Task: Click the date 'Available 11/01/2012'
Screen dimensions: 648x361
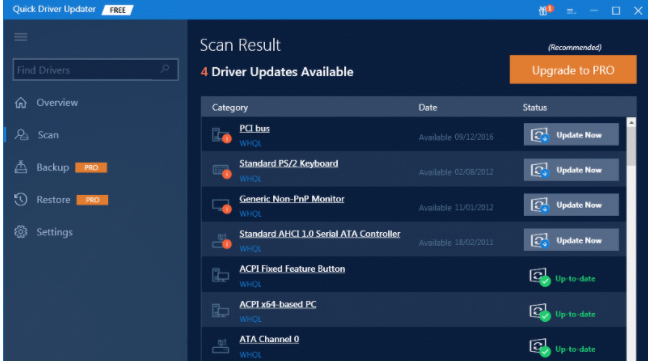Action: point(456,207)
